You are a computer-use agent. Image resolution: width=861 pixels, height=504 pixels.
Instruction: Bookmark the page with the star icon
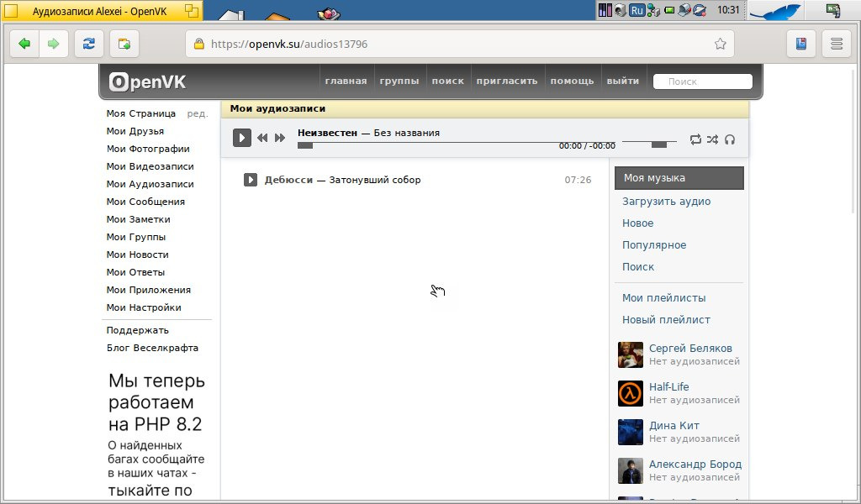721,44
